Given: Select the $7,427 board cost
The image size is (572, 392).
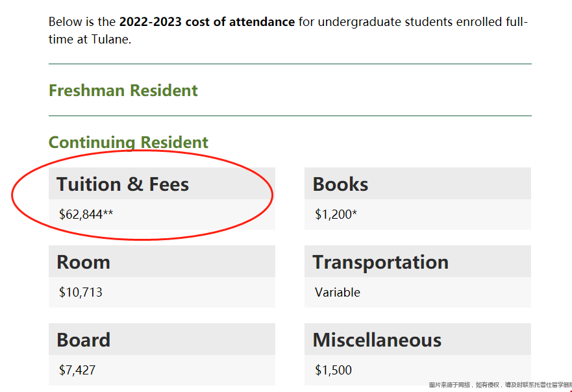Looking at the screenshot, I should click(x=77, y=370).
